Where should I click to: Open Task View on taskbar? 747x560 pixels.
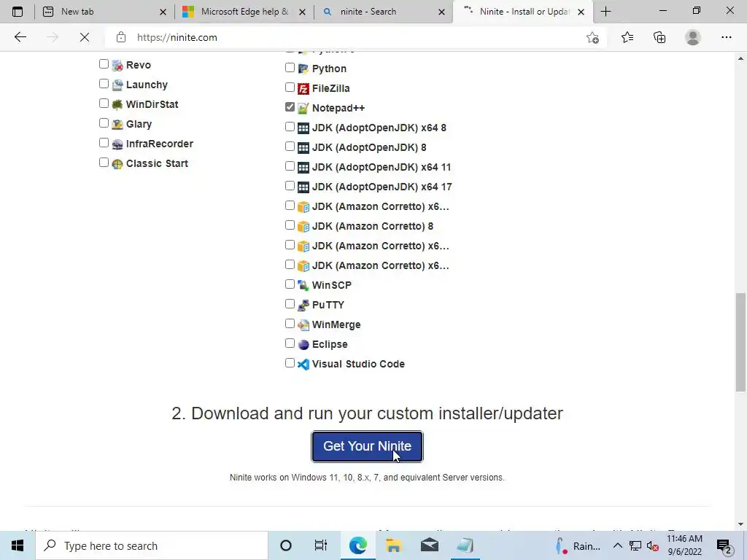pos(321,545)
